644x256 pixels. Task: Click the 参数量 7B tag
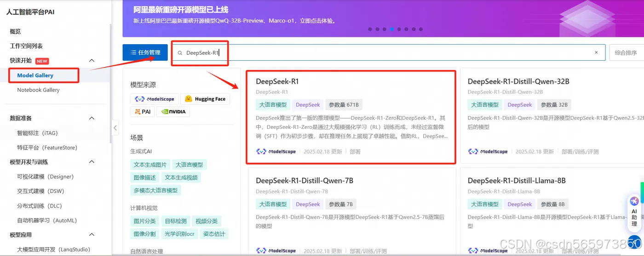click(340, 204)
